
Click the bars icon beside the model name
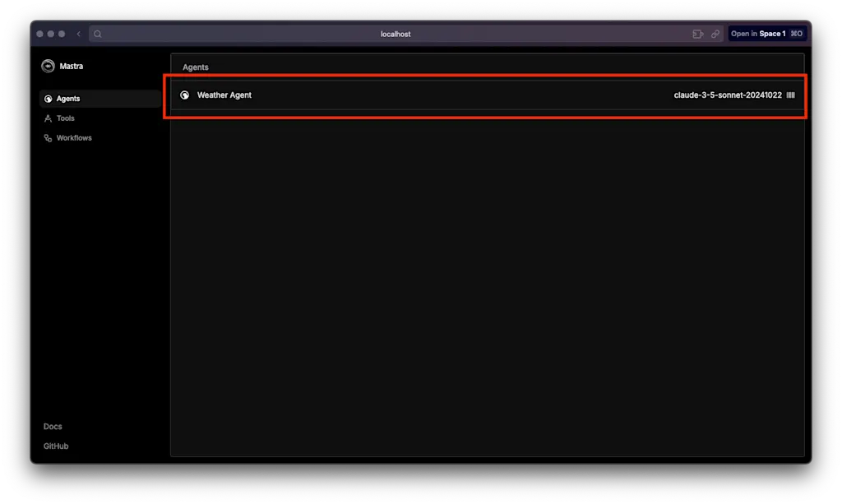tap(790, 95)
